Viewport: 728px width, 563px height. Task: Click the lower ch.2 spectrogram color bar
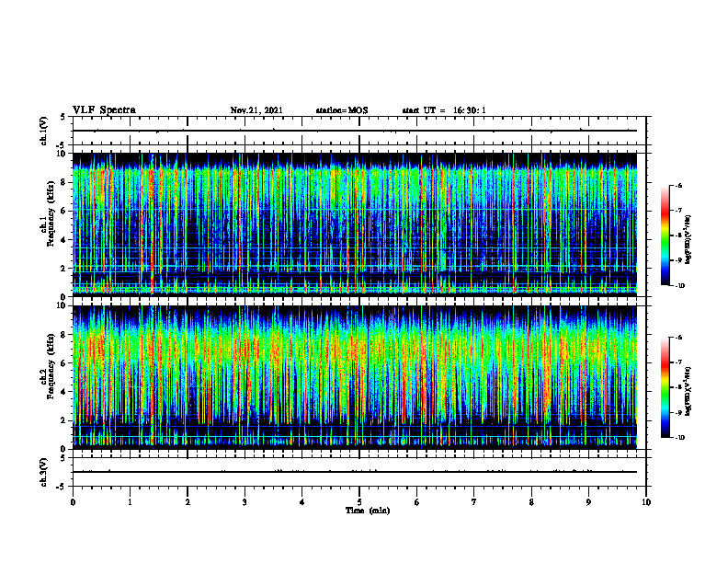665,387
